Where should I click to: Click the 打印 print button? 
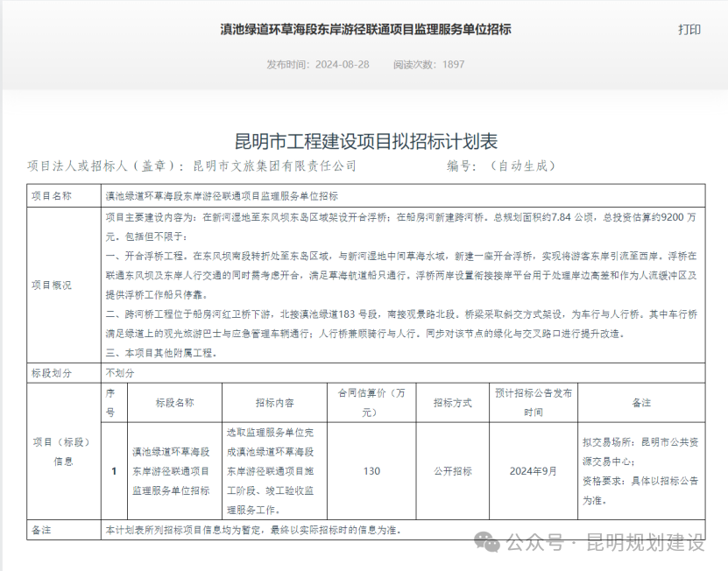click(x=689, y=30)
